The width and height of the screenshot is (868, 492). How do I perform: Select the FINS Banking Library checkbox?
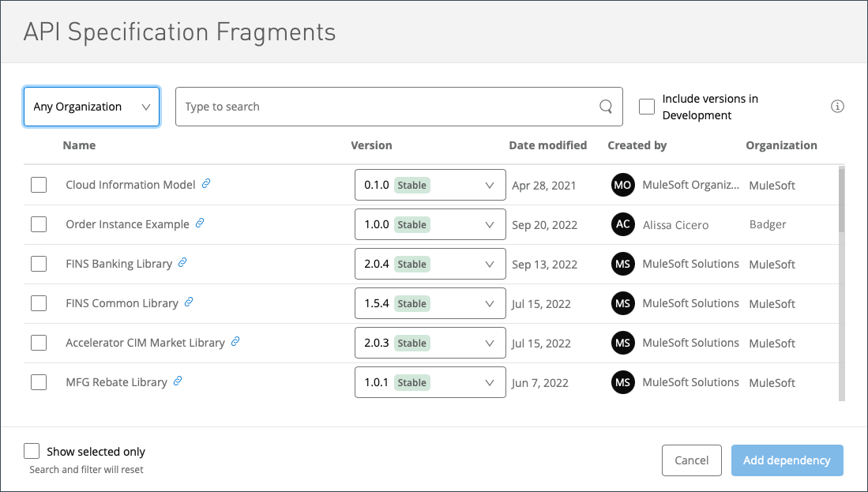(39, 264)
